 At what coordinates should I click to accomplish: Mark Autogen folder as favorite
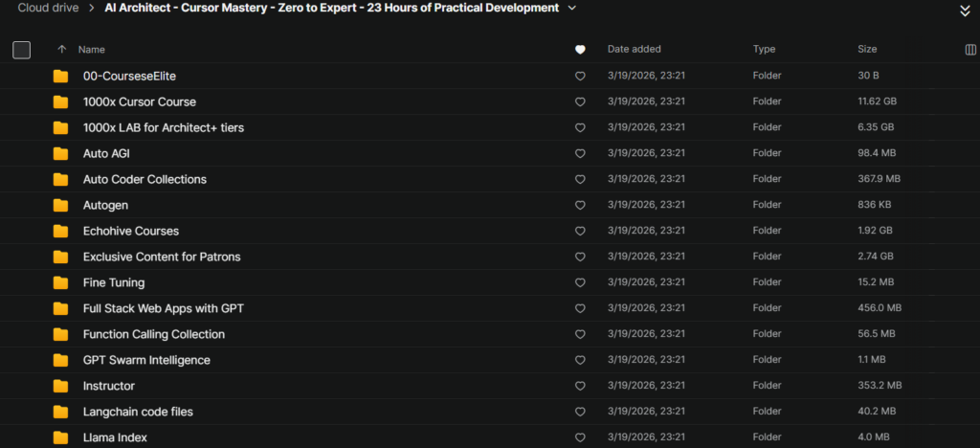coord(580,205)
